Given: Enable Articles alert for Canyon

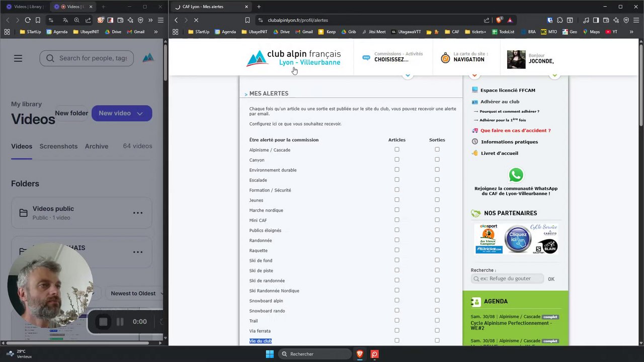Looking at the screenshot, I should 397,159.
